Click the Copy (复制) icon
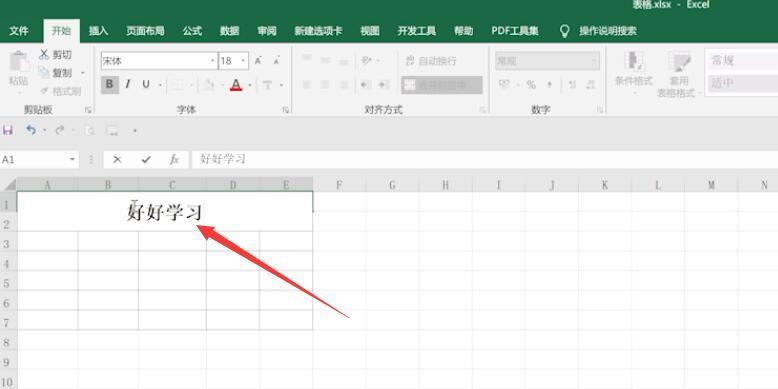778x389 pixels. (x=44, y=73)
